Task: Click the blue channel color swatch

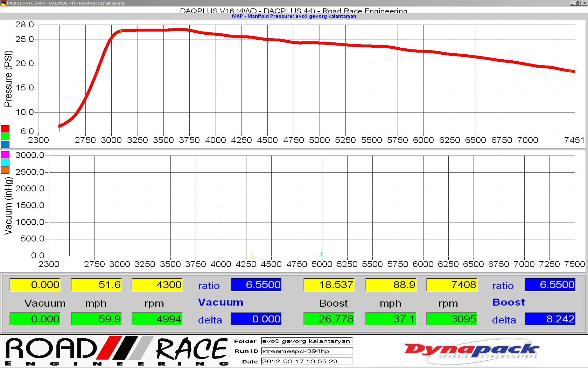Action: pyautogui.click(x=5, y=144)
